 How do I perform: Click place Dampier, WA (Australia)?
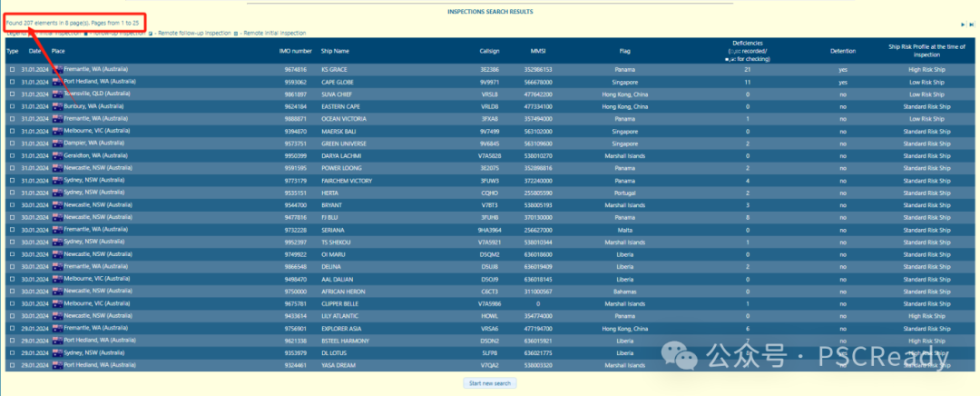93,144
